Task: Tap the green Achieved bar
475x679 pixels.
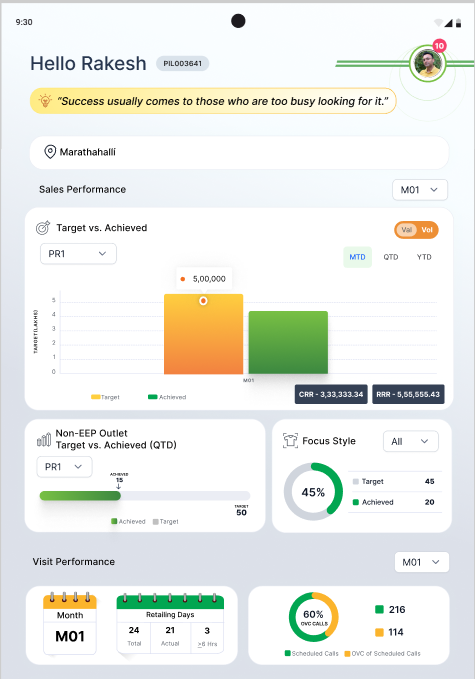Action: (x=288, y=342)
